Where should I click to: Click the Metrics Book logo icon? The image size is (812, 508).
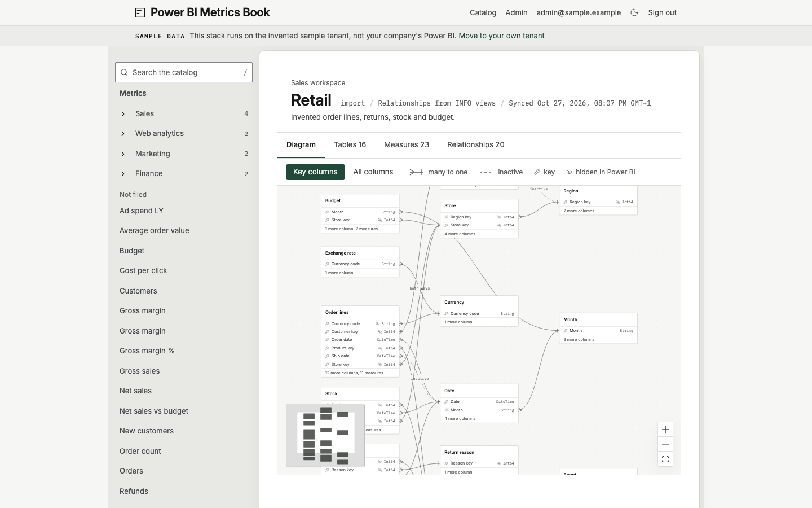[x=140, y=12]
